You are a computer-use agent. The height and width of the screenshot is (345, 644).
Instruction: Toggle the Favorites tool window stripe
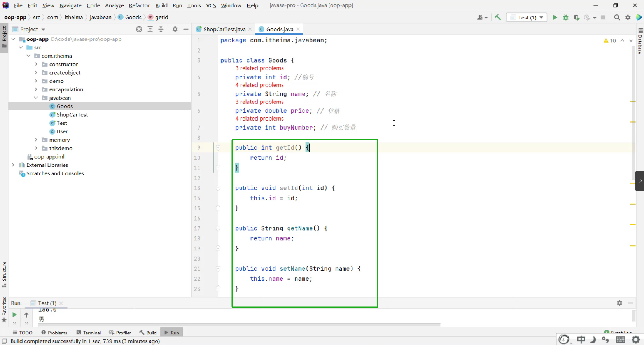click(4, 310)
